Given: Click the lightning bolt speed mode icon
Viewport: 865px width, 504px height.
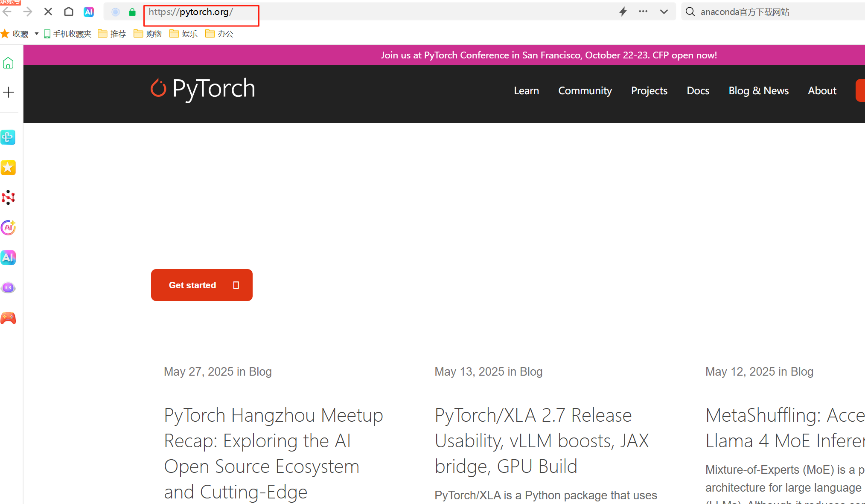Looking at the screenshot, I should pos(623,12).
